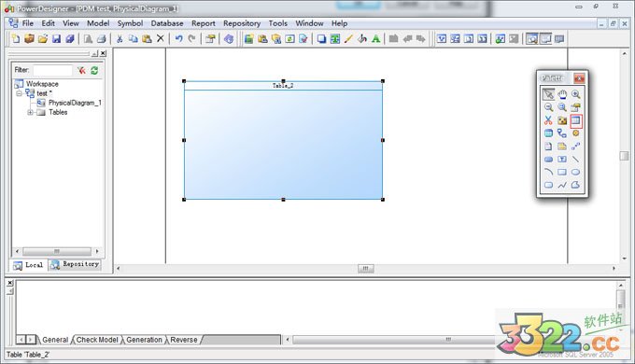Select the Pointer arrow tool in the Palette
The height and width of the screenshot is (364, 635).
coord(548,94)
